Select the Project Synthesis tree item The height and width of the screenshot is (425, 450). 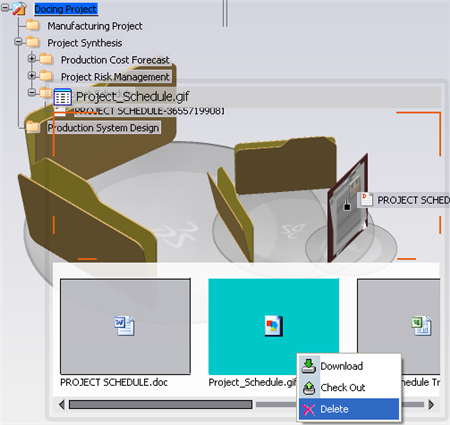pos(85,43)
